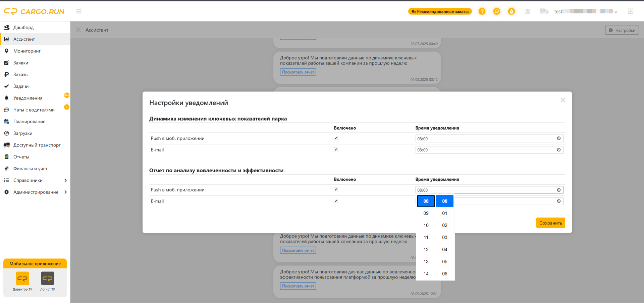The image size is (644, 303).
Task: Open clock picker for first E-mail time
Action: (x=559, y=150)
